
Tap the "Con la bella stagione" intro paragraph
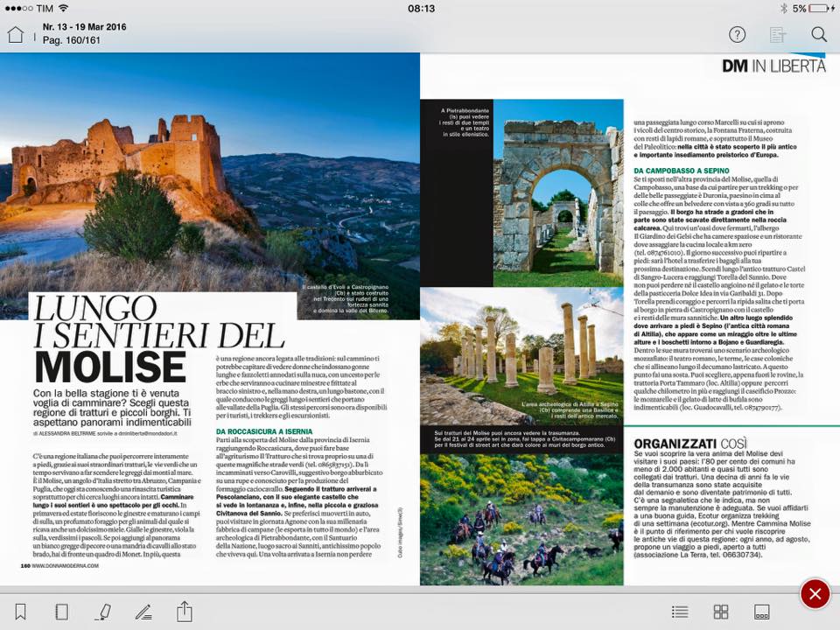pyautogui.click(x=112, y=408)
